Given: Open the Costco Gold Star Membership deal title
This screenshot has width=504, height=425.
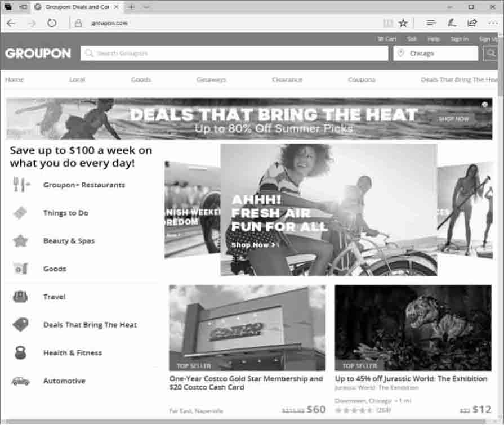Looking at the screenshot, I should pos(246,383).
